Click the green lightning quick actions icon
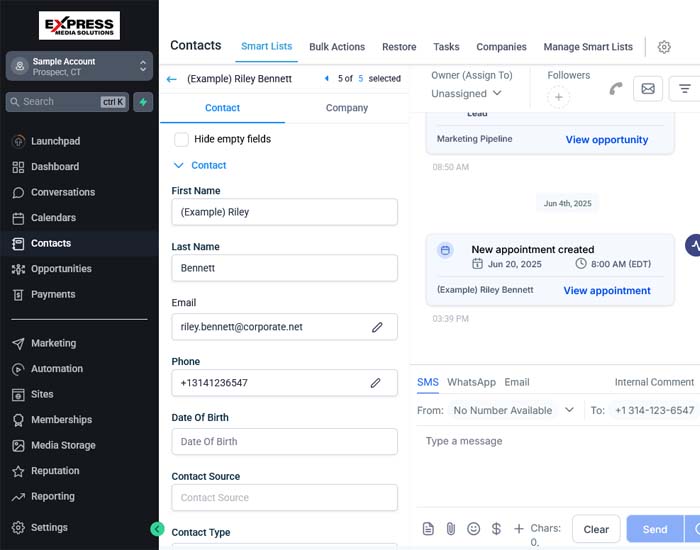This screenshot has width=700, height=550. 143,102
